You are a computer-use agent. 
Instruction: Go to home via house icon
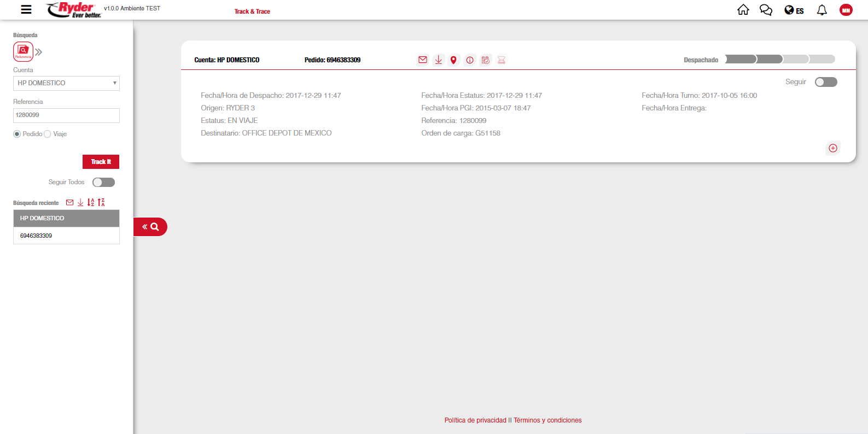click(x=743, y=10)
